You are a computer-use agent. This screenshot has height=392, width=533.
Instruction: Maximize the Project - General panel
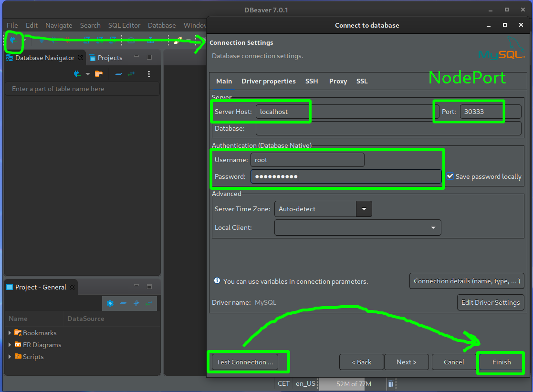(149, 286)
